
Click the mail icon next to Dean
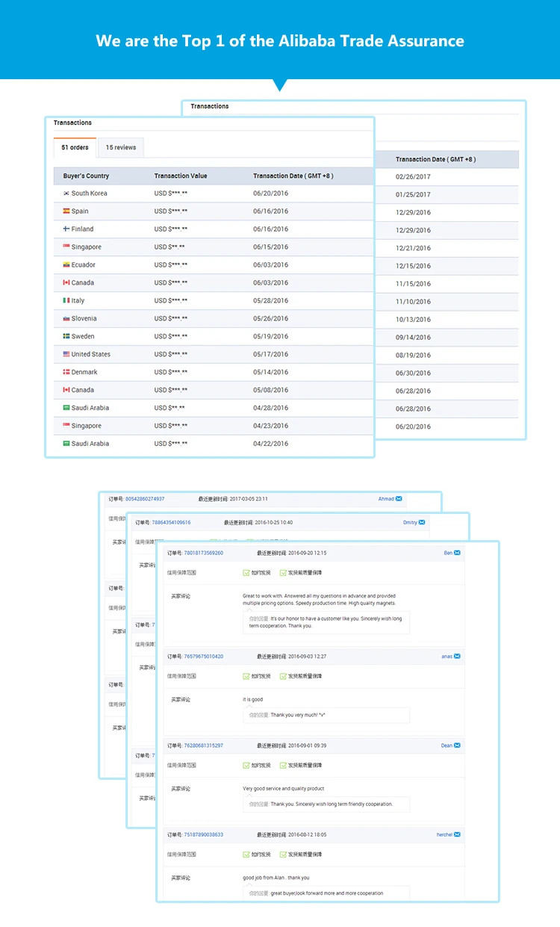pyautogui.click(x=457, y=745)
